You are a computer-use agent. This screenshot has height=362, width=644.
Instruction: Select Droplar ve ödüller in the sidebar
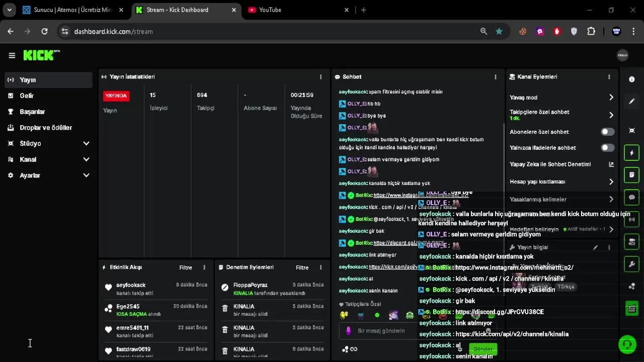(x=49, y=128)
